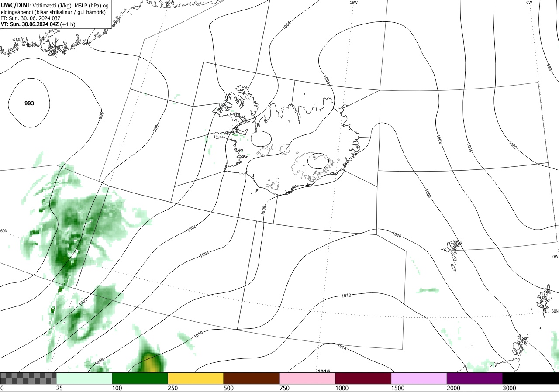This screenshot has height=392, width=559.
Task: Select the brown 500–750 legend swatch
Action: 252,378
